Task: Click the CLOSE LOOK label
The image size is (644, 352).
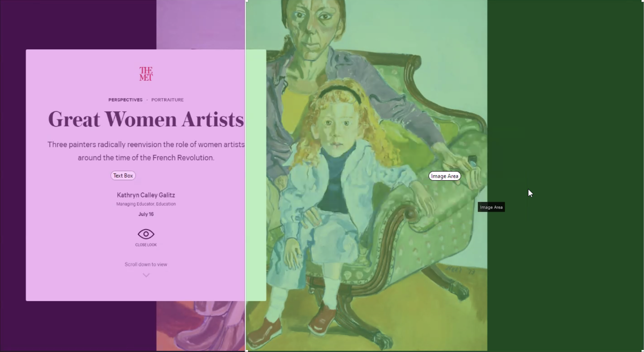Action: [146, 245]
